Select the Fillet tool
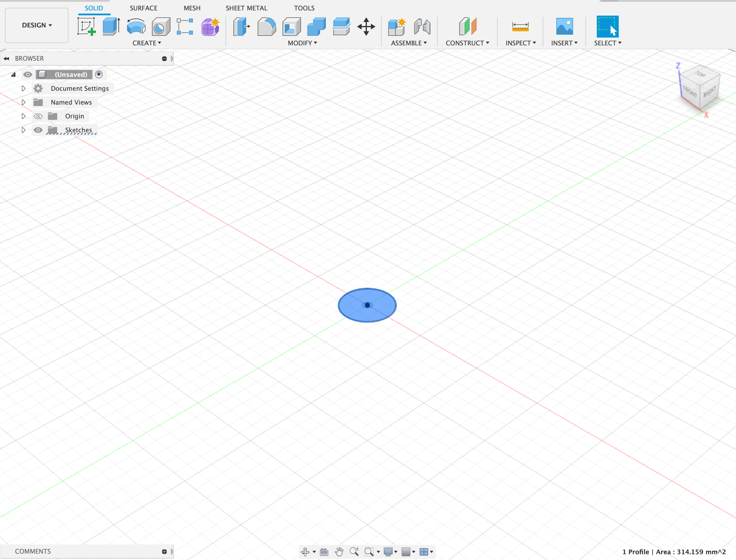The width and height of the screenshot is (736, 560). 267,26
